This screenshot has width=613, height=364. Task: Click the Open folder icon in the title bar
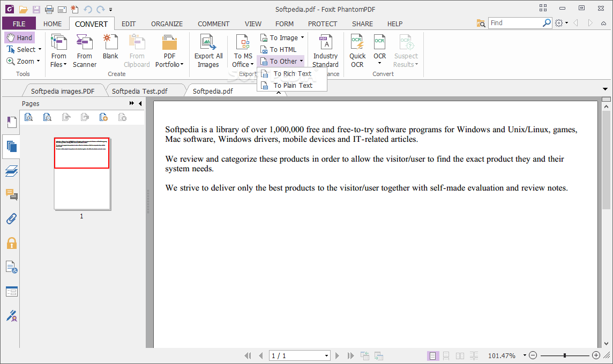pyautogui.click(x=24, y=9)
